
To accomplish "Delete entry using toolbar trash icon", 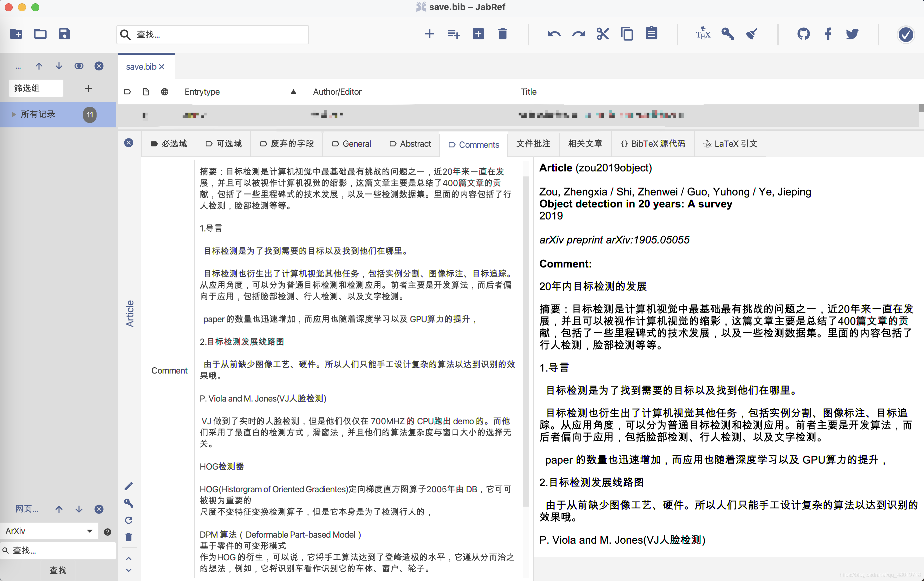I will [x=502, y=34].
